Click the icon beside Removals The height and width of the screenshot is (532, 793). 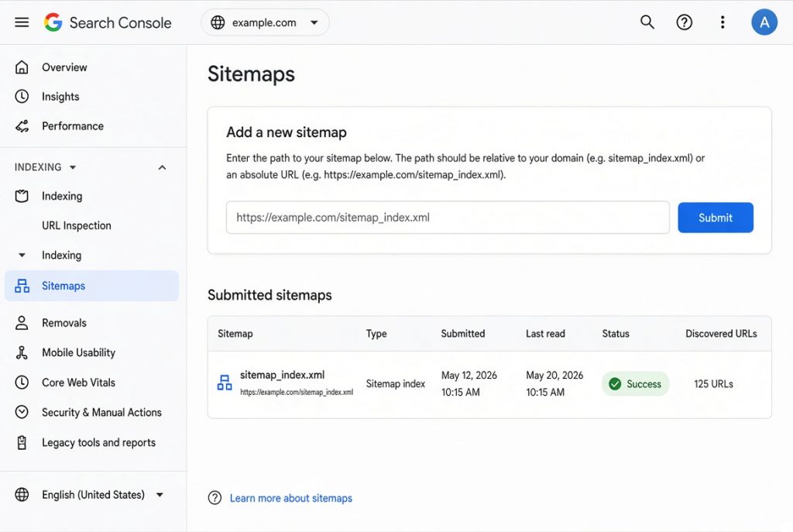pyautogui.click(x=22, y=323)
